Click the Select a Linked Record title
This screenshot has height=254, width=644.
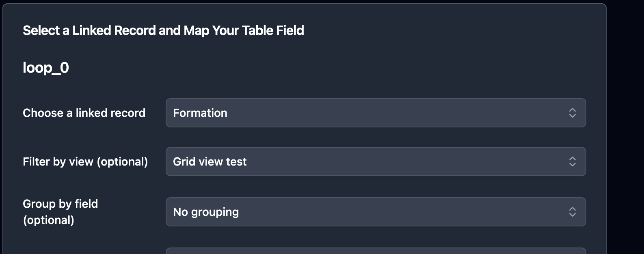click(163, 30)
